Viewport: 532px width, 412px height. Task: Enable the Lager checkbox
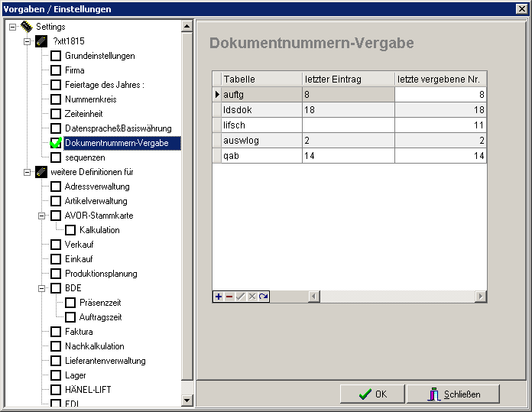click(56, 375)
